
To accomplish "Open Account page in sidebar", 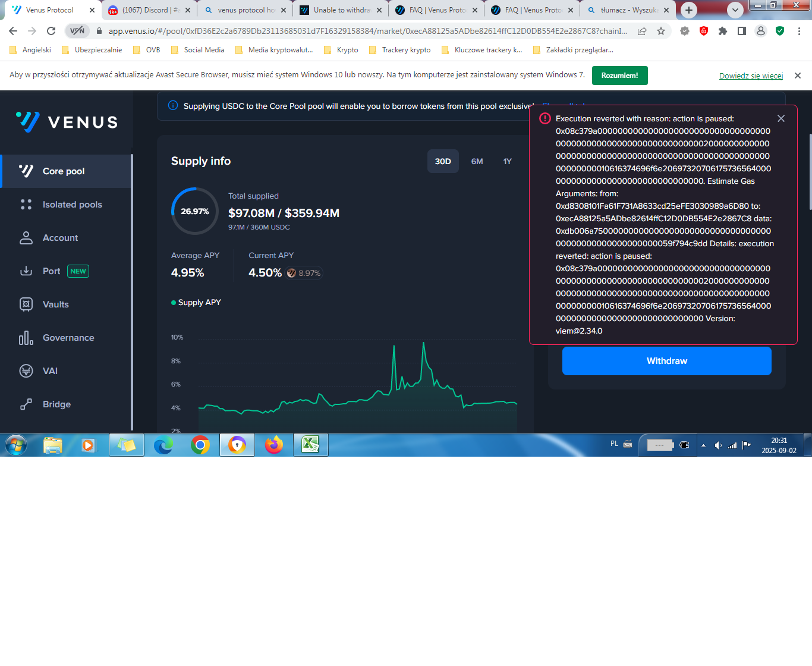I will point(60,238).
